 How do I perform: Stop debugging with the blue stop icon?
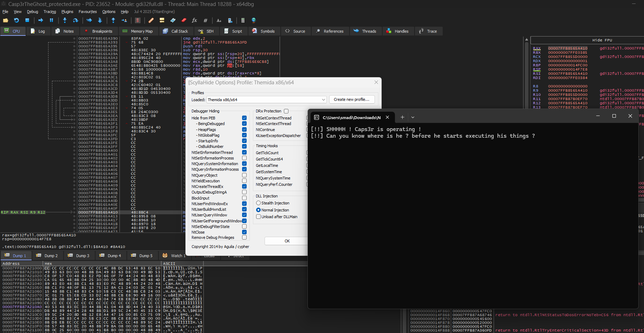tap(27, 20)
